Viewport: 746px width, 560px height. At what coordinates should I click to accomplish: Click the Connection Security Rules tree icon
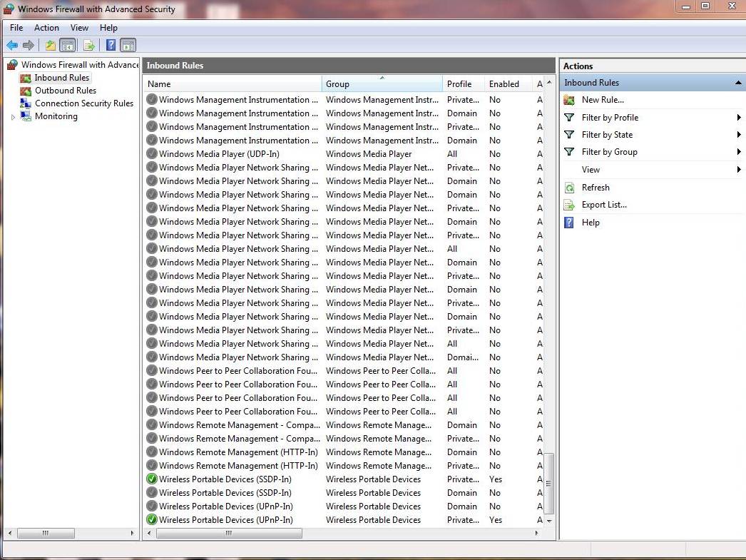pyautogui.click(x=26, y=103)
